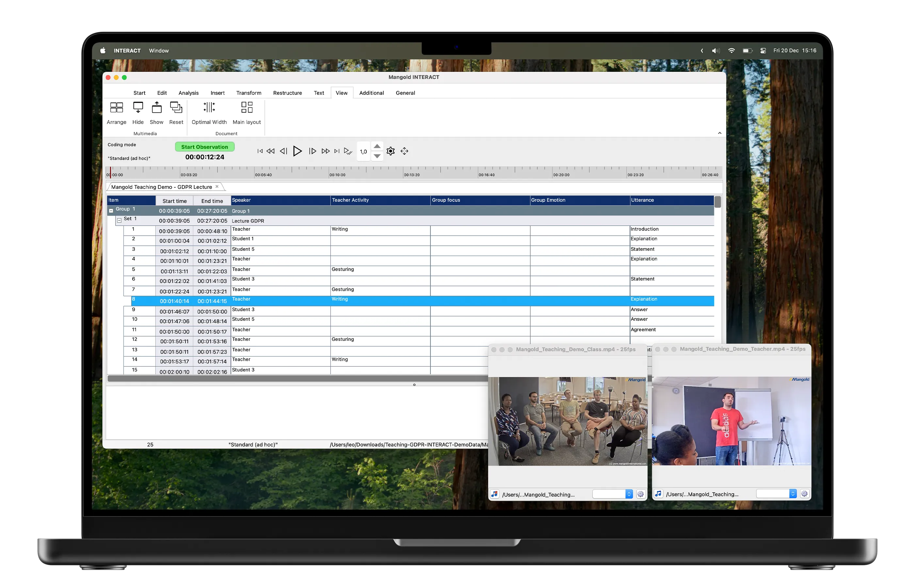Close the Mangold Teaching Demo document tab
Image resolution: width=915 pixels, height=588 pixels.
(217, 187)
